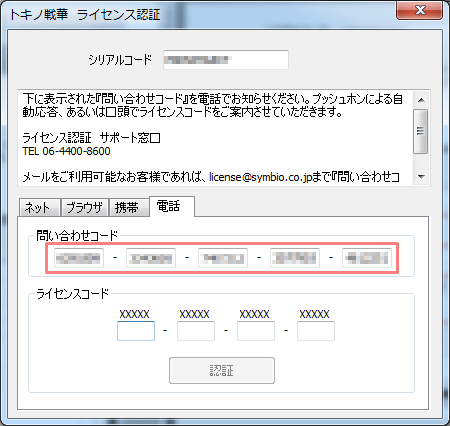
Task: Select the ネット tab
Action: [40, 208]
